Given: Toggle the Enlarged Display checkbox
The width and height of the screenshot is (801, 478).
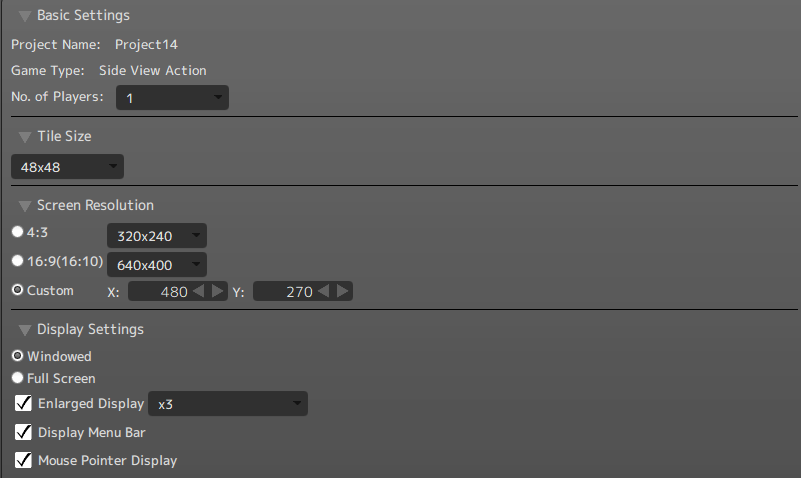Looking at the screenshot, I should tap(23, 404).
